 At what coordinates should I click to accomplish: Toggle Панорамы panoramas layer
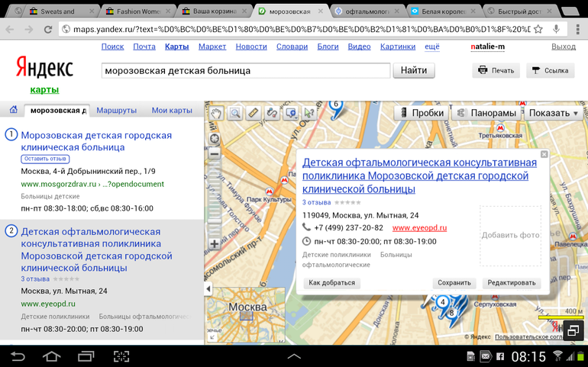point(486,113)
